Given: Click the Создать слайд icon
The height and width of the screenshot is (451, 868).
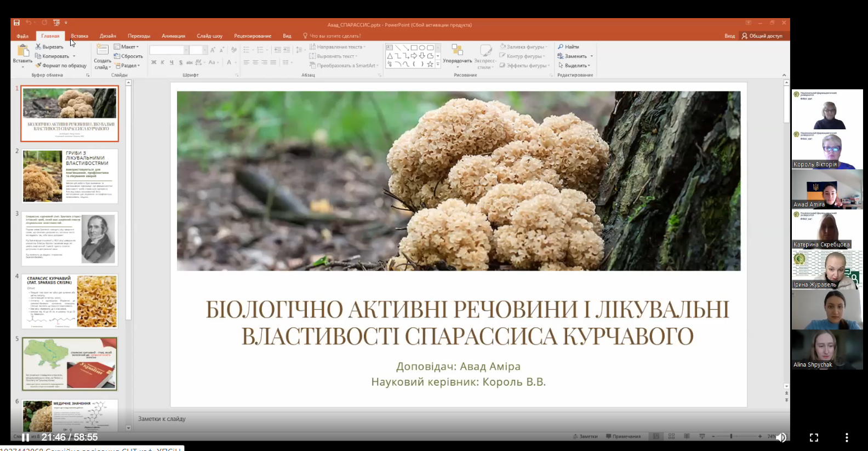Looking at the screenshot, I should tap(102, 50).
